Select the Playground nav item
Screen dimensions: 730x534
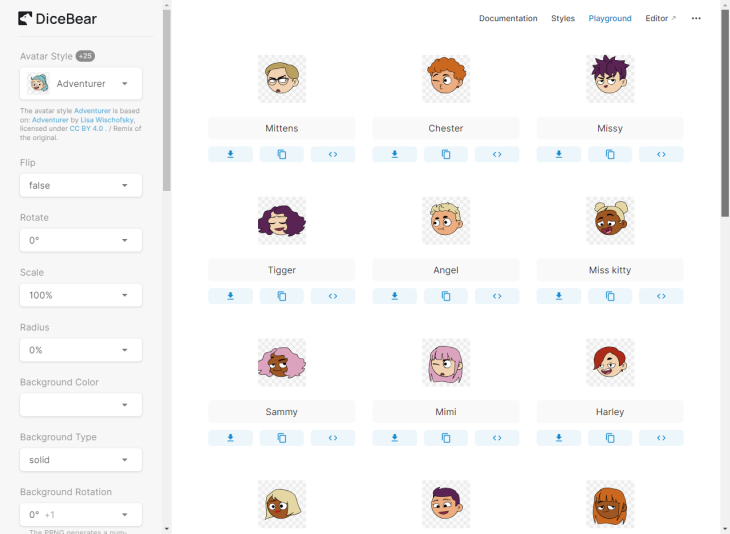(610, 18)
